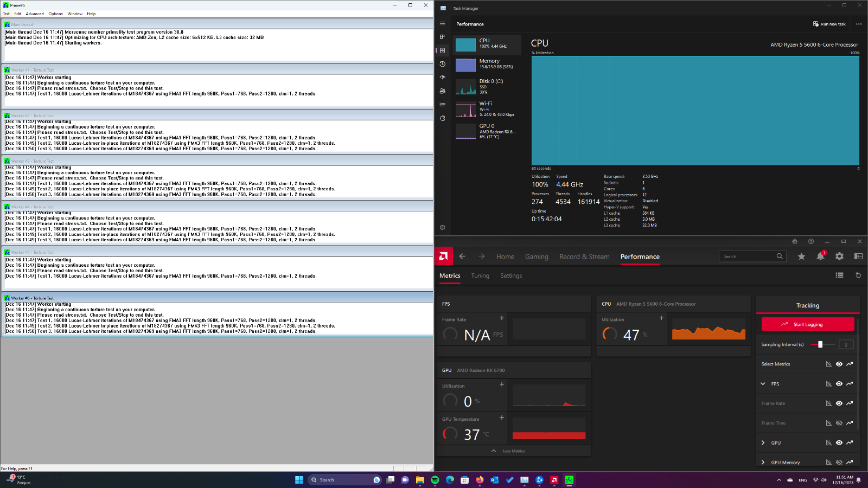Click Run new task in Task Manager
This screenshot has height=488, width=868.
tap(829, 24)
